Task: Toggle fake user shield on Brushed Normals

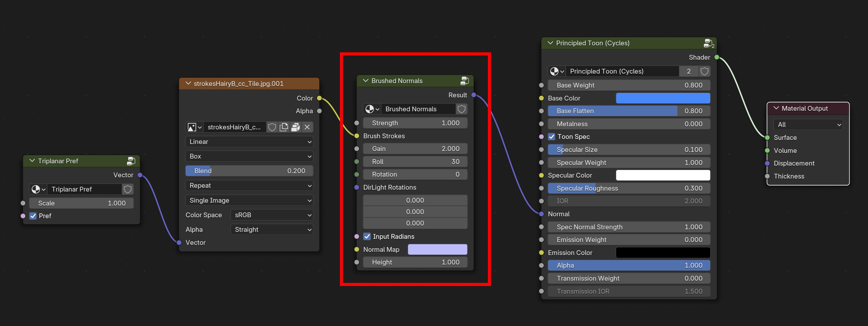Action: pos(461,109)
